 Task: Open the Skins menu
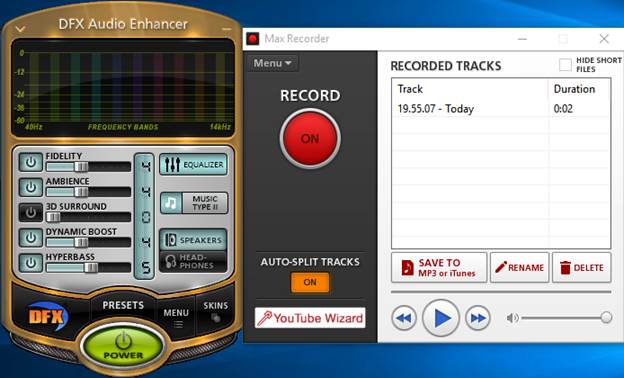point(216,311)
